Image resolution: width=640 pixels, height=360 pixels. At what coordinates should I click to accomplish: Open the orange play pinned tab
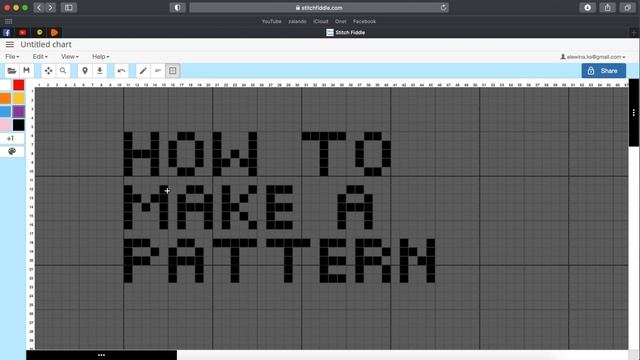(x=54, y=33)
